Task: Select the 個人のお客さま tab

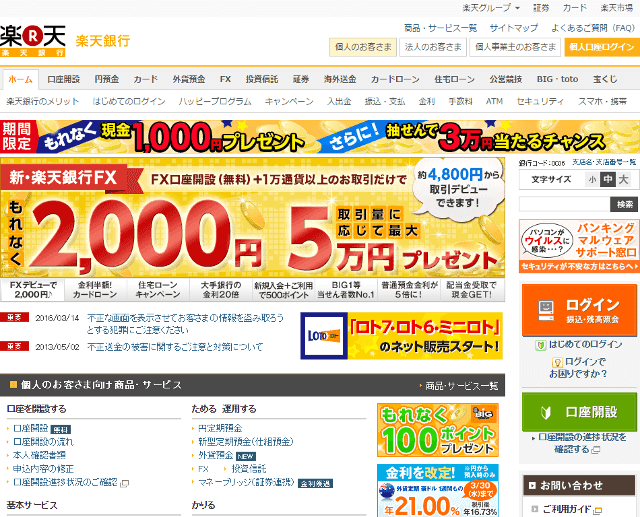Action: 363,47
